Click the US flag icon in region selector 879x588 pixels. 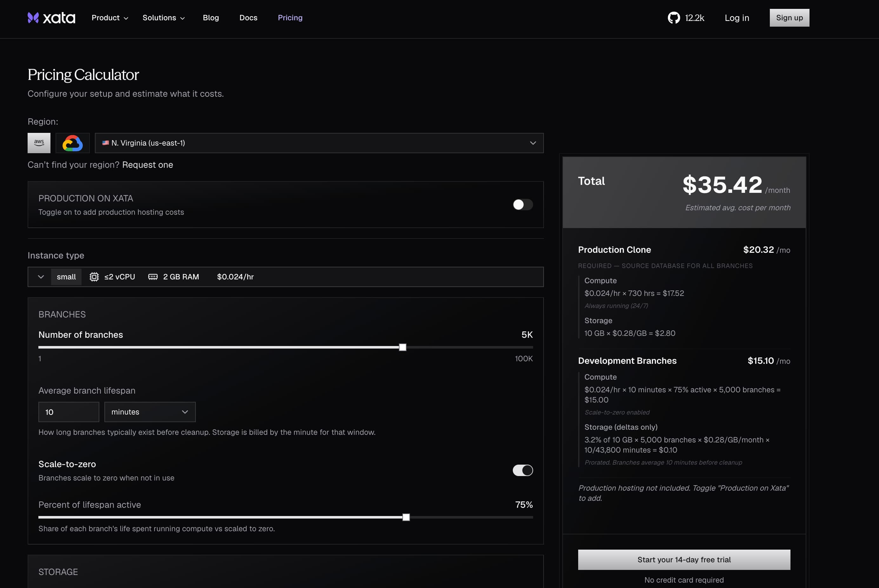tap(105, 143)
